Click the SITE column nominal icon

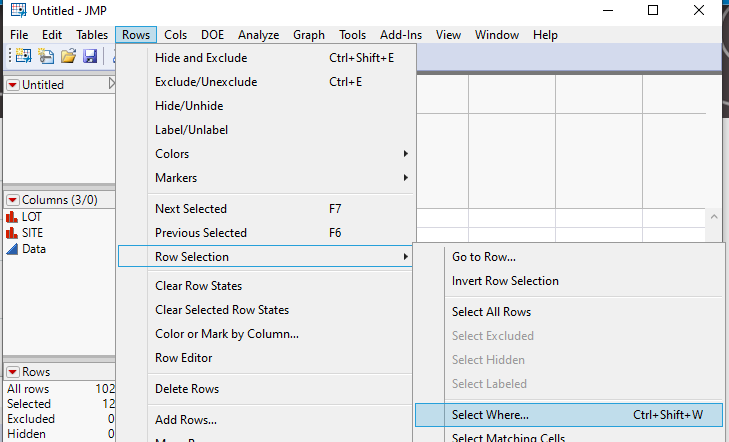12,232
